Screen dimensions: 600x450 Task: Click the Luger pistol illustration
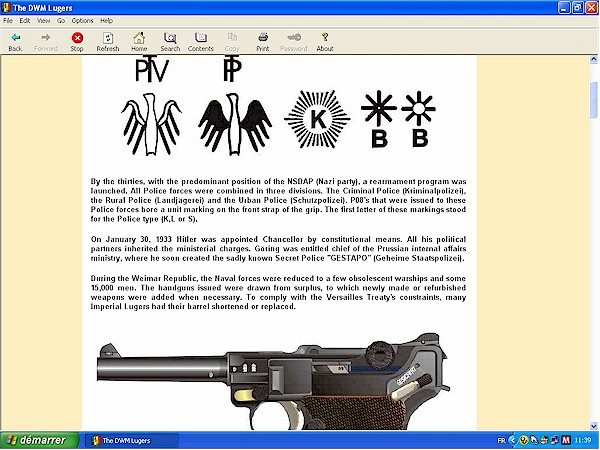tap(274, 382)
